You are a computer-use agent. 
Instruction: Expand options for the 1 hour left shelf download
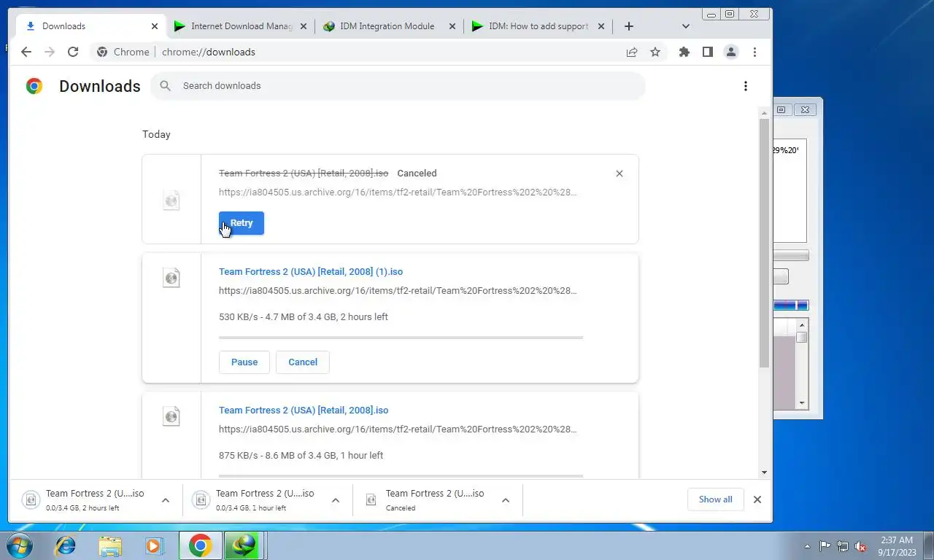click(x=336, y=500)
